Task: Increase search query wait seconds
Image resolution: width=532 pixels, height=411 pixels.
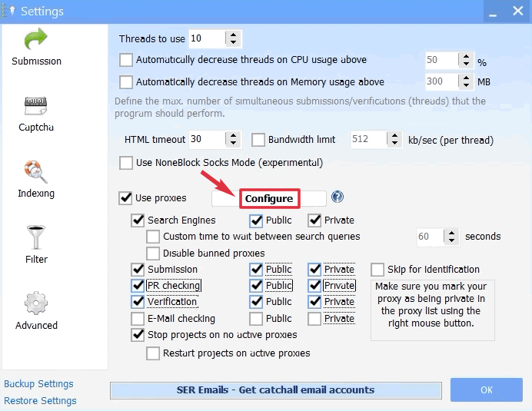Action: coord(451,233)
